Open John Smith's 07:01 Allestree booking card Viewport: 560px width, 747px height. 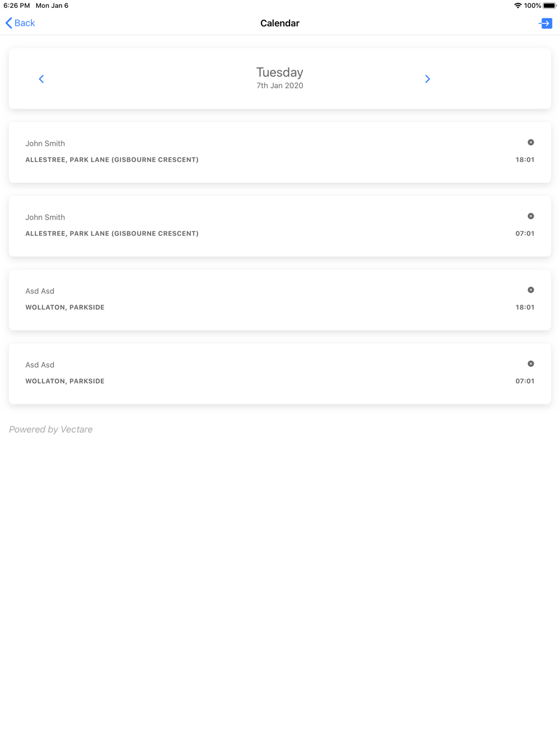click(x=280, y=226)
